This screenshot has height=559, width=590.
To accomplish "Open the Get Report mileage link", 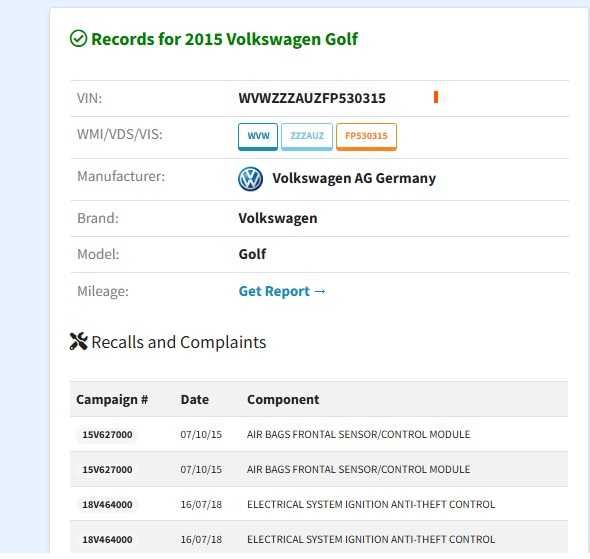I will pos(282,291).
